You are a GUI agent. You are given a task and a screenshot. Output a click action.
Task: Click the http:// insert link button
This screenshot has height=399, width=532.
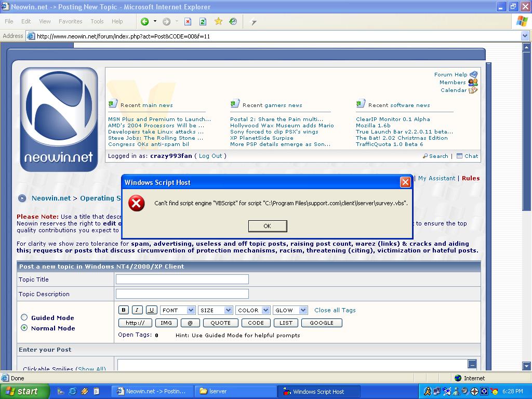[135, 323]
